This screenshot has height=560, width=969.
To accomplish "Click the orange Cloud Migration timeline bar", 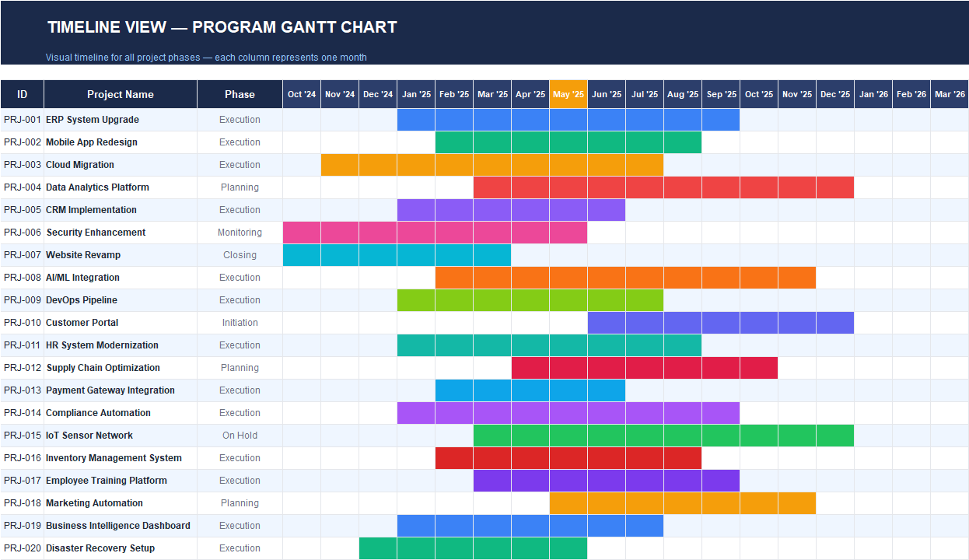I will pos(492,165).
